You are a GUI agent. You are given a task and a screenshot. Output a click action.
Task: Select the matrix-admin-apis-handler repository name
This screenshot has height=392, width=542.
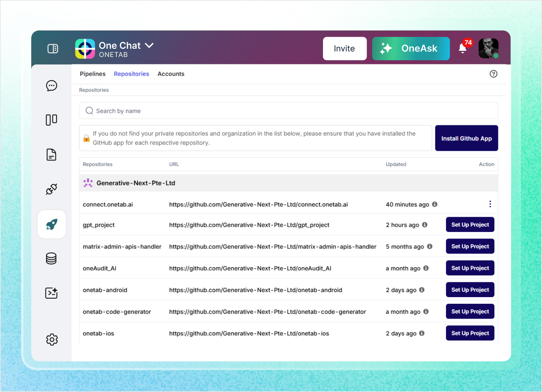coord(122,246)
